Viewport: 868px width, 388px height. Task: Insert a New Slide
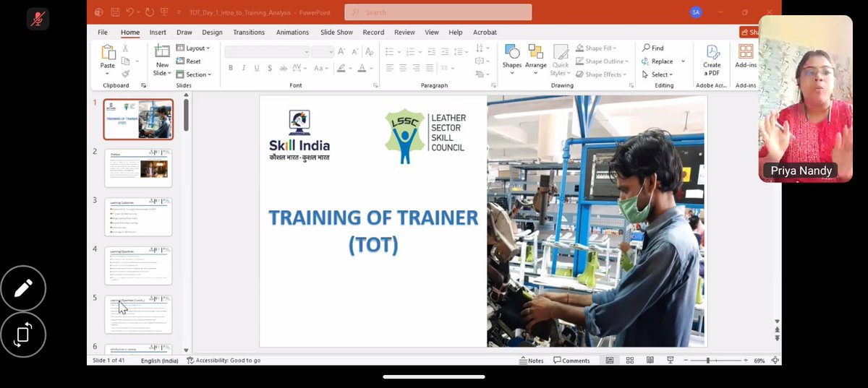click(162, 61)
